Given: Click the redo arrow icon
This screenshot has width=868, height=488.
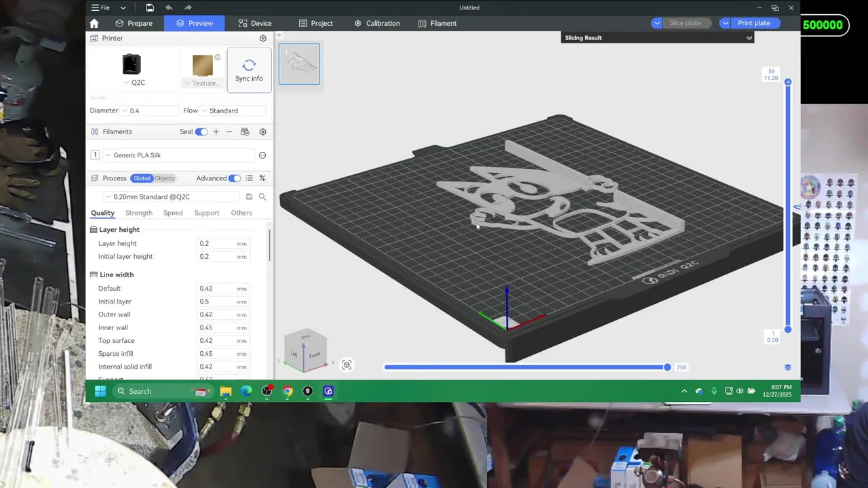Looking at the screenshot, I should coord(188,7).
